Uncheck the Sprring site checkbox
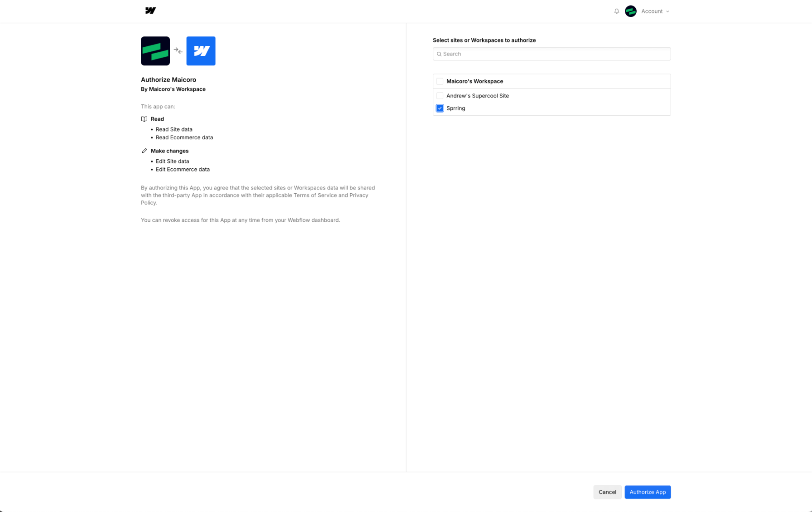This screenshot has height=512, width=812. [x=440, y=108]
